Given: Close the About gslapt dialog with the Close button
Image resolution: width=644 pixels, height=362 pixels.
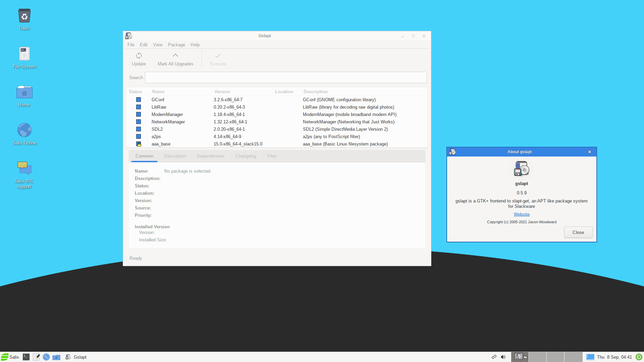Looking at the screenshot, I should click(x=578, y=232).
